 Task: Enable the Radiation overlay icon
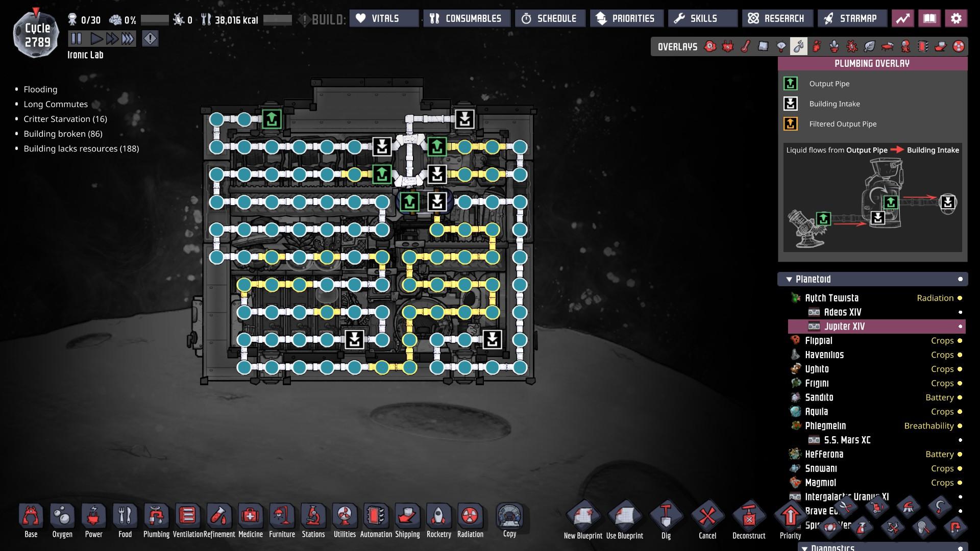[959, 47]
